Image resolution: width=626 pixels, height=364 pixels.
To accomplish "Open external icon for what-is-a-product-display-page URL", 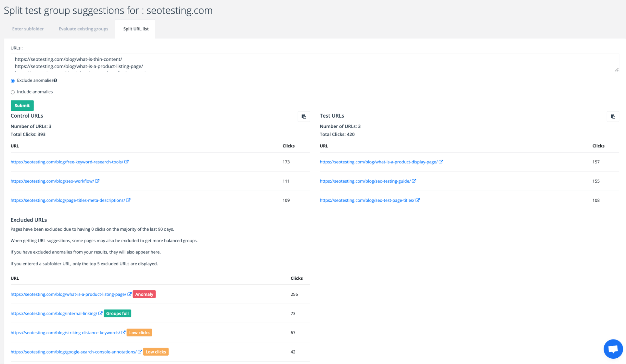I will coord(441,162).
